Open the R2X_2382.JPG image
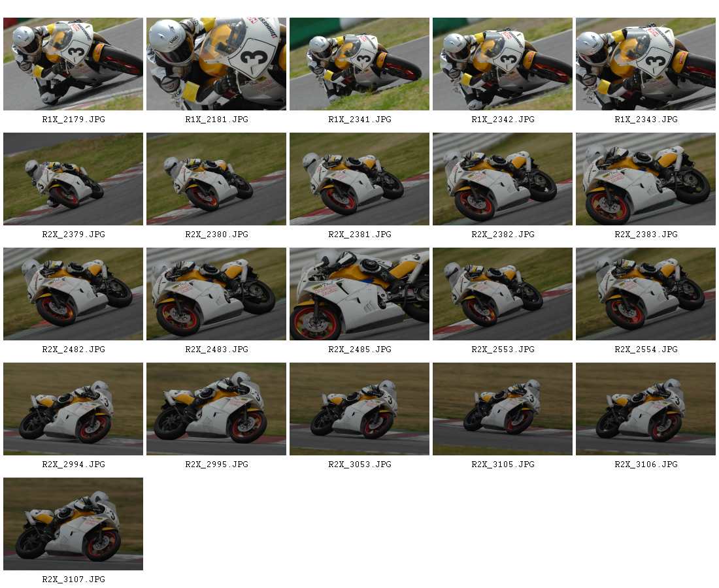This screenshot has height=588, width=719. pos(503,179)
